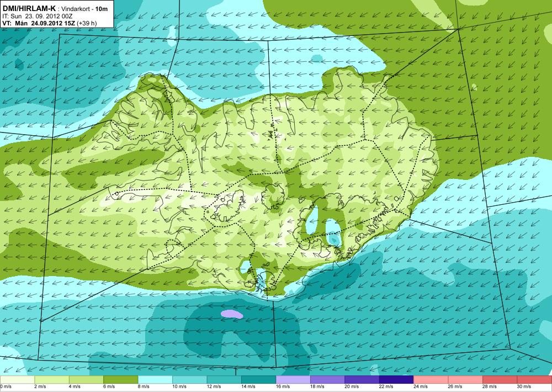Click the purple wind maximum patch south of Iceland
This screenshot has height=392, width=552.
[x=232, y=314]
